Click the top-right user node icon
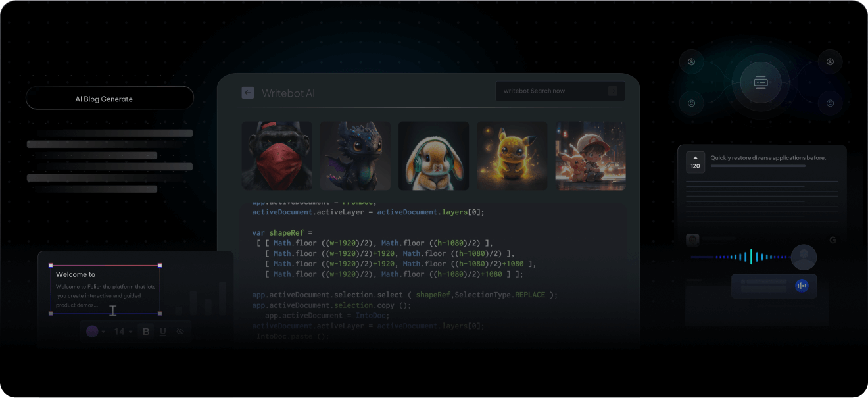The image size is (868, 398). (830, 62)
